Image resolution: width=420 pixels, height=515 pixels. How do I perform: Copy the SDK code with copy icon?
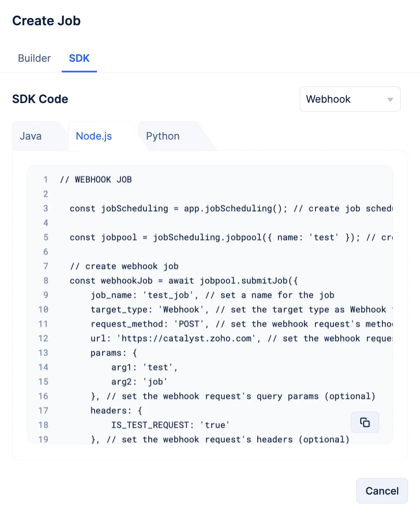click(x=365, y=422)
